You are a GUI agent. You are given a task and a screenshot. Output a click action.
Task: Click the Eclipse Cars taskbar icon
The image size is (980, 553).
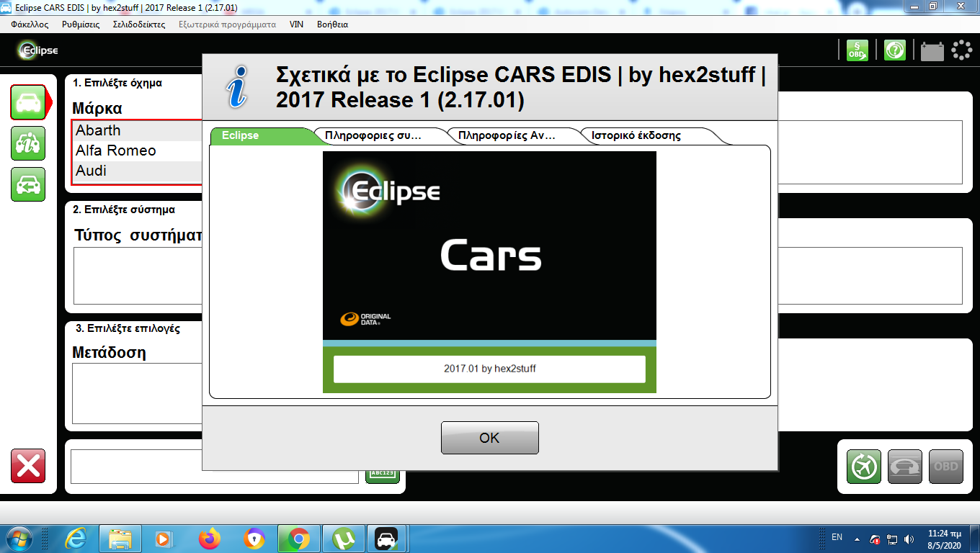point(388,538)
